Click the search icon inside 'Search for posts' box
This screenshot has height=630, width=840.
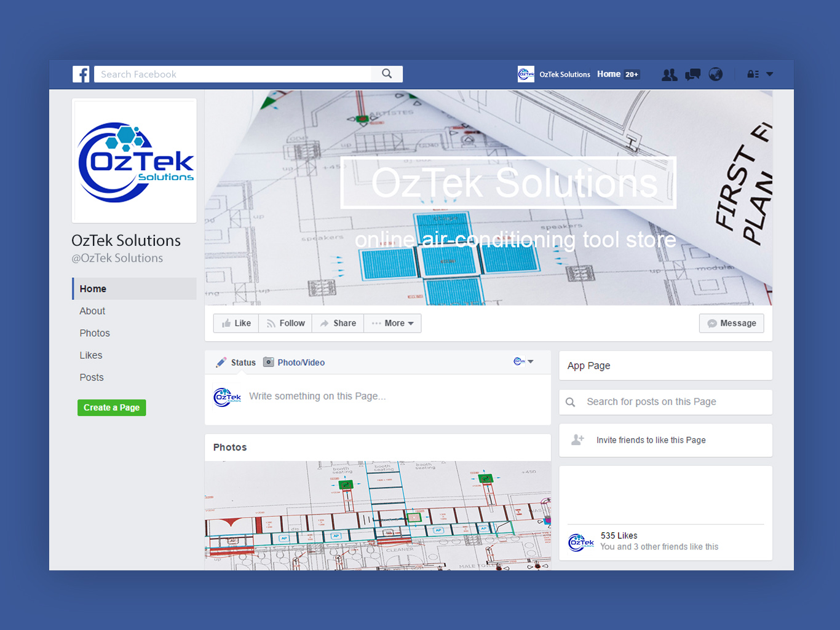pyautogui.click(x=571, y=401)
